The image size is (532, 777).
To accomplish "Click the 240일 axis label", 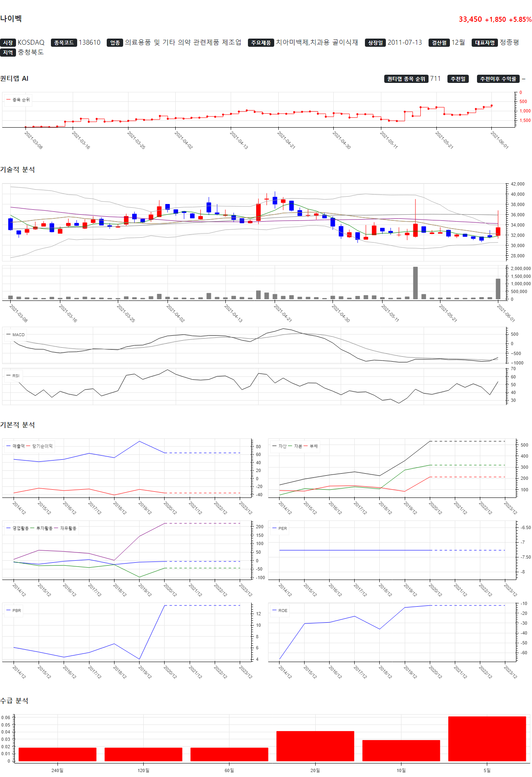I will pos(57,770).
